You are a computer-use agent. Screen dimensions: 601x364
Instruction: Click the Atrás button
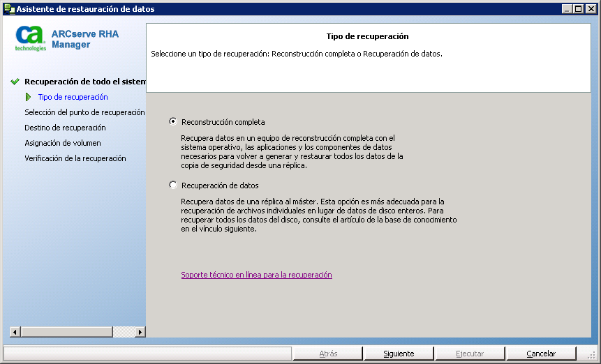click(x=328, y=354)
